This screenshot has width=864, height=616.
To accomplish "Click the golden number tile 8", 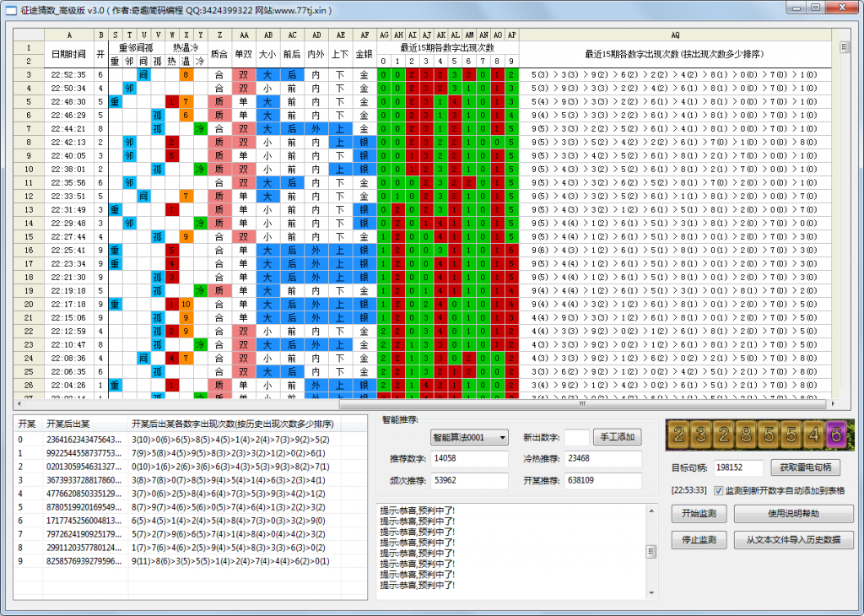I will click(746, 435).
